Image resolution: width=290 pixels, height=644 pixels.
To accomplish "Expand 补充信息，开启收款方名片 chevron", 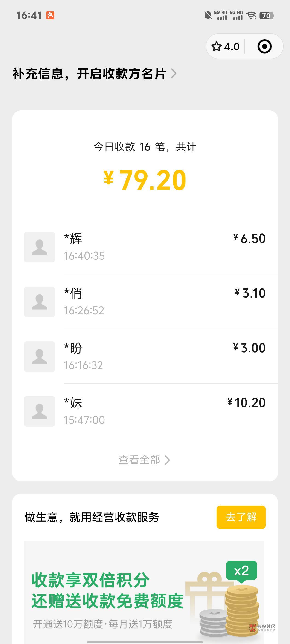I will [174, 74].
